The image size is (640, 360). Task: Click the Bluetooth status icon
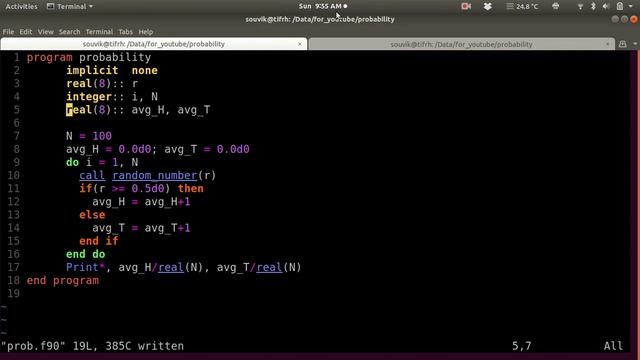[593, 6]
